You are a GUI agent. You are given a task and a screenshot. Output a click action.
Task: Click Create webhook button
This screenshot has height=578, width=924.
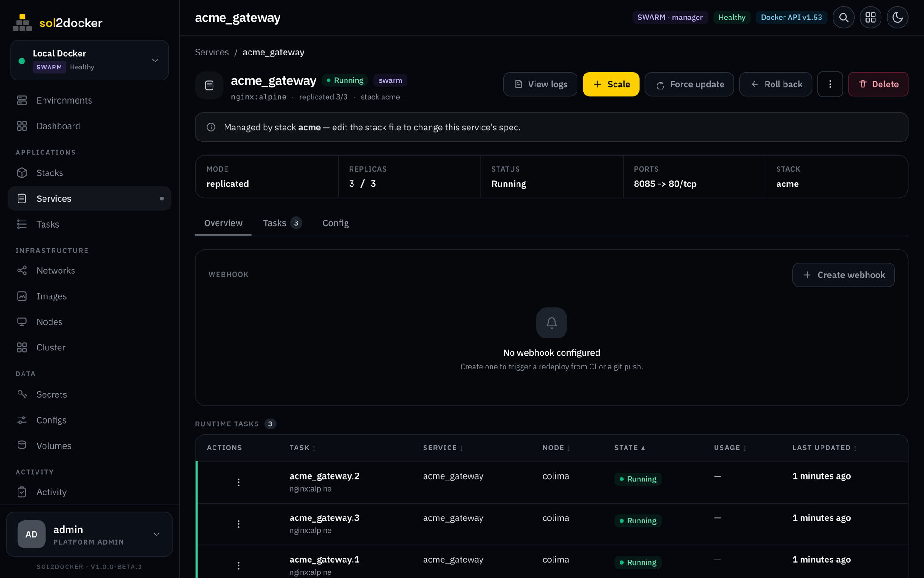(843, 275)
